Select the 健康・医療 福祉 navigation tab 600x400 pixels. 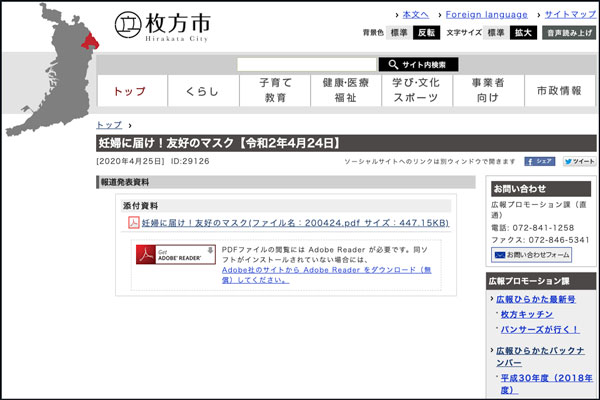point(345,91)
